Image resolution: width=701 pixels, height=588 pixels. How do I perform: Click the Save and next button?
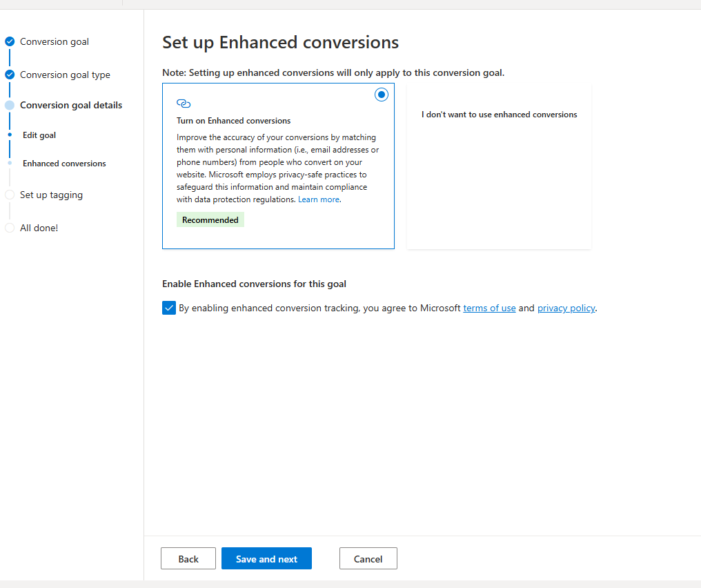point(266,559)
